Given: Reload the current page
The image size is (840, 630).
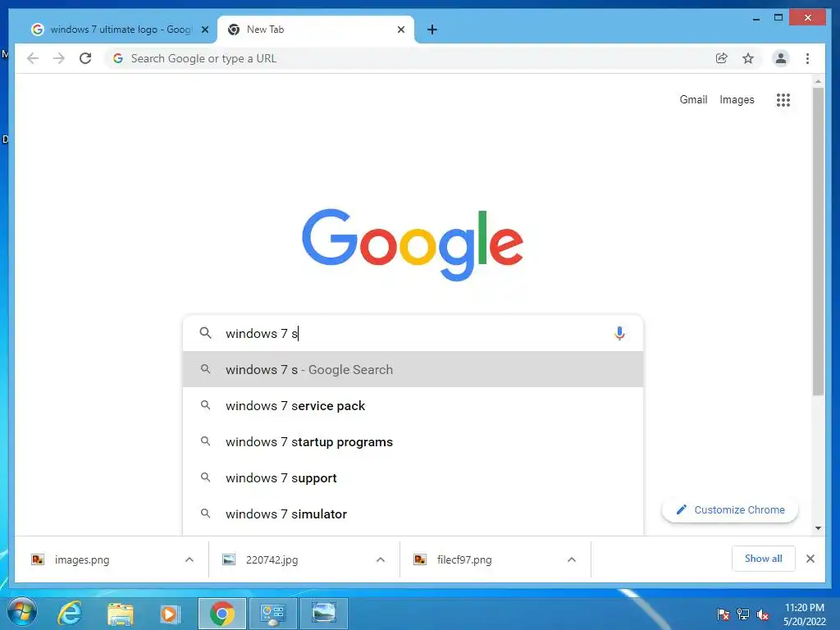Looking at the screenshot, I should pos(85,58).
